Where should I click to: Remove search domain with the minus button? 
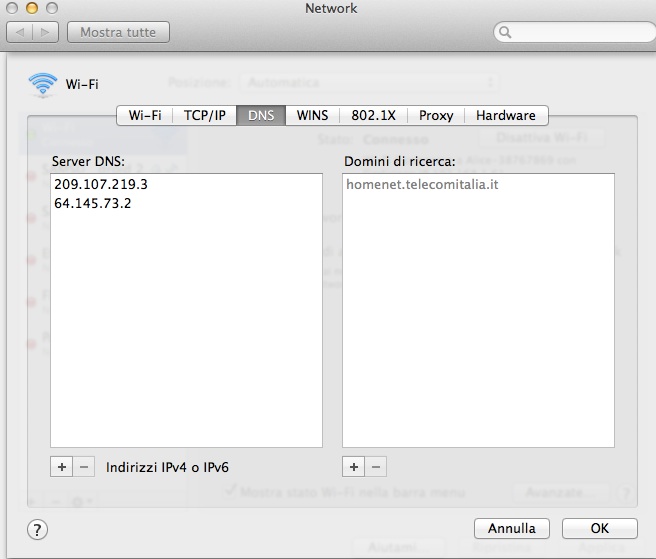coord(376,467)
